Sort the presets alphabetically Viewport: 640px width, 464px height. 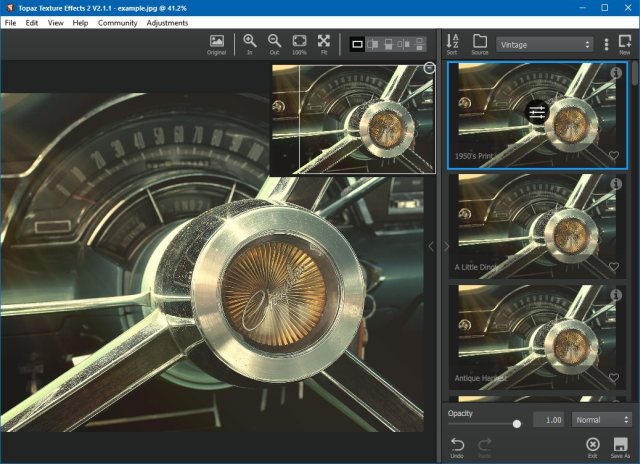point(453,44)
